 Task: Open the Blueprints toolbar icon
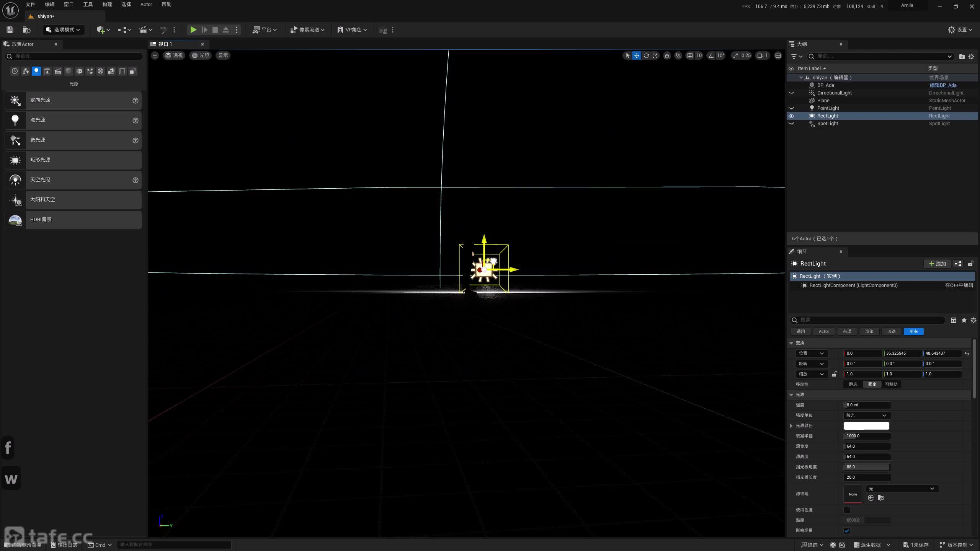coord(124,30)
